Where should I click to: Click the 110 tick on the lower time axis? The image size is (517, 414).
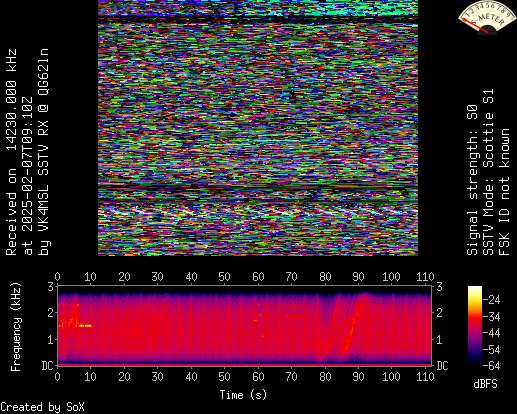point(425,377)
